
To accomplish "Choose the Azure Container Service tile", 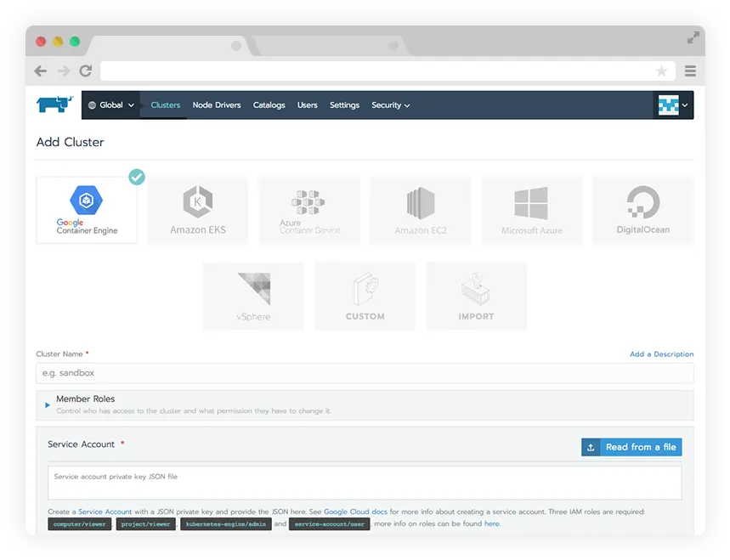I will click(x=309, y=210).
